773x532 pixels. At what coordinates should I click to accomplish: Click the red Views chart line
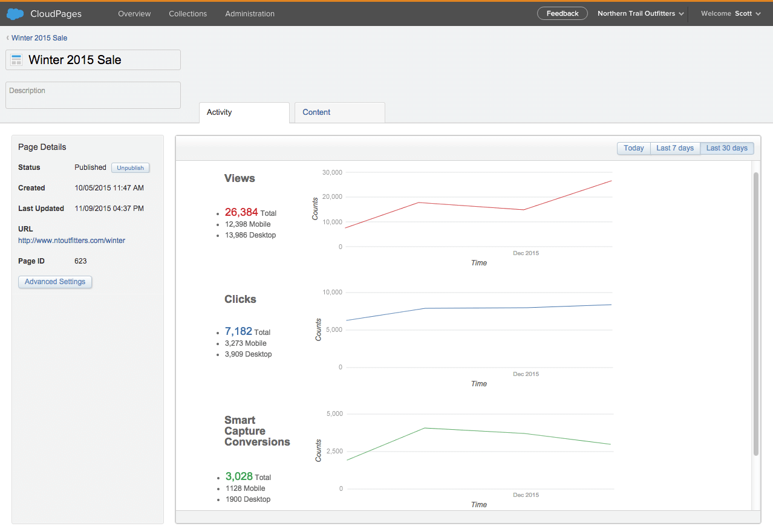point(478,206)
